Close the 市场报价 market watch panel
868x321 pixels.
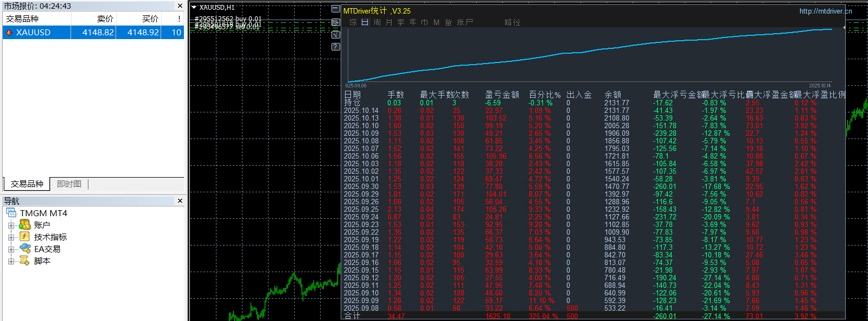[180, 6]
